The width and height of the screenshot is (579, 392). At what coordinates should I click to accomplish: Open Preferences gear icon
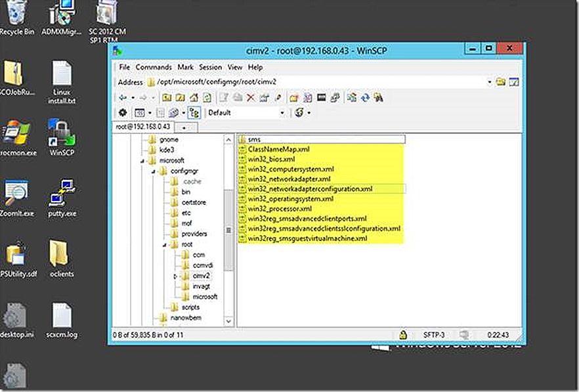click(x=123, y=112)
